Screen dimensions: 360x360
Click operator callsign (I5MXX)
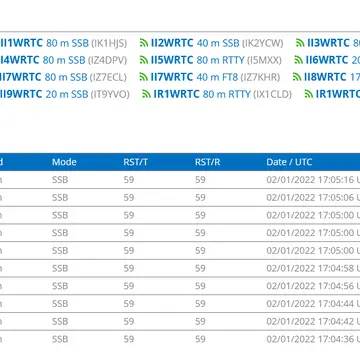pyautogui.click(x=264, y=60)
